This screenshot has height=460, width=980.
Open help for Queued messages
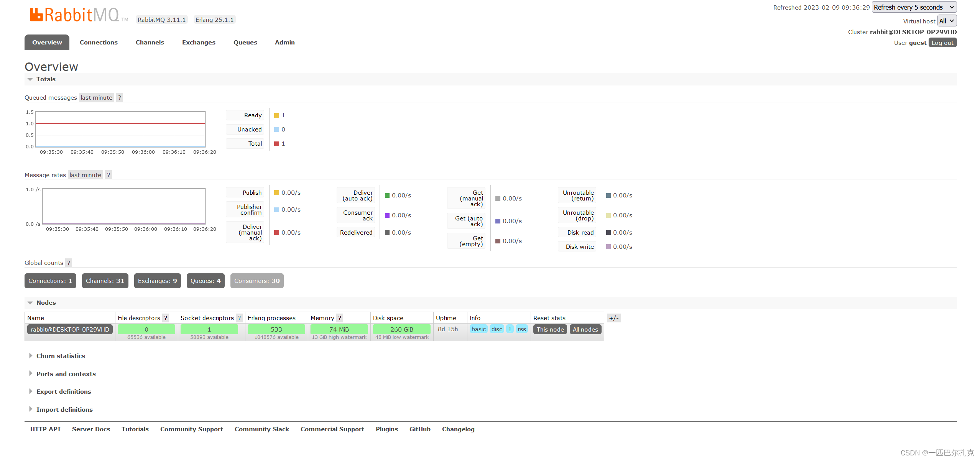click(120, 98)
